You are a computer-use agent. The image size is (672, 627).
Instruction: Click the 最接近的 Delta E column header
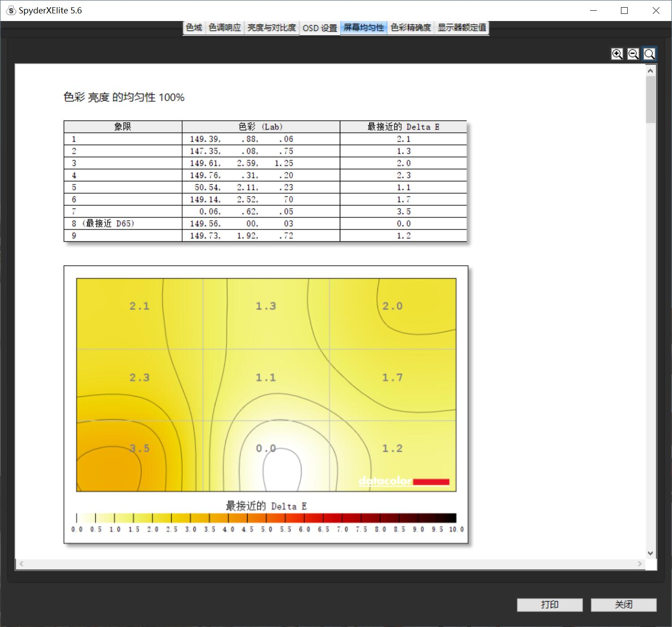[x=403, y=127]
